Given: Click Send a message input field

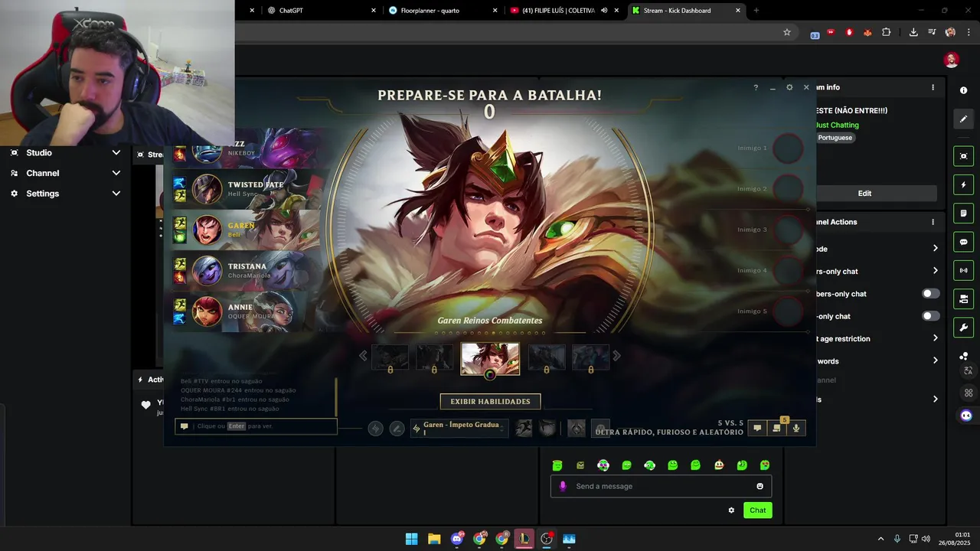Looking at the screenshot, I should tap(661, 486).
